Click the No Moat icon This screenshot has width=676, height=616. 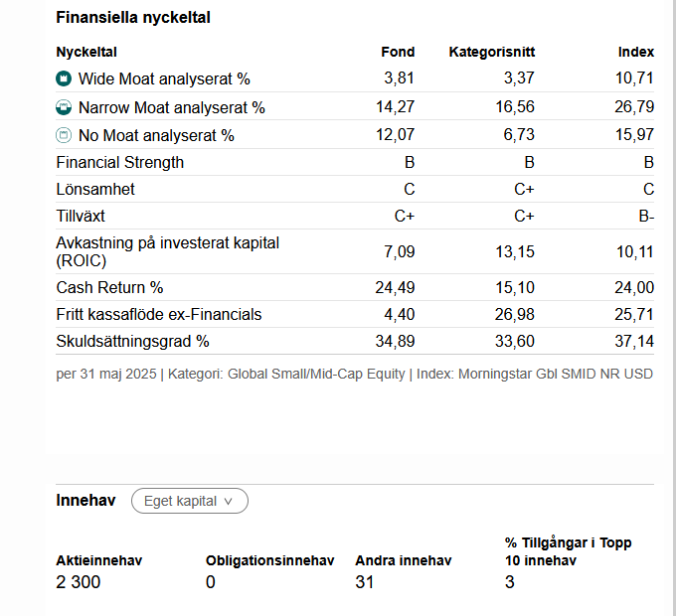tap(64, 135)
